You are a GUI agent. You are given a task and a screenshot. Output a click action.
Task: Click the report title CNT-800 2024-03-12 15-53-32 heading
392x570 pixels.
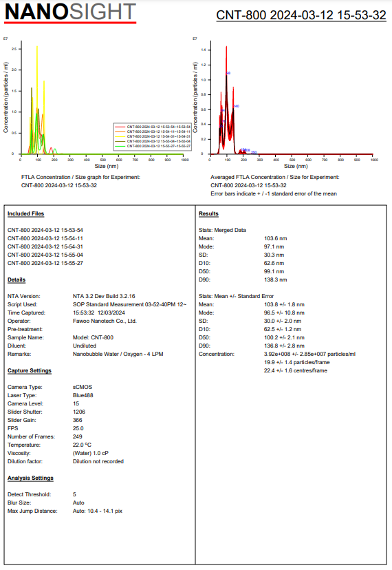(x=301, y=15)
